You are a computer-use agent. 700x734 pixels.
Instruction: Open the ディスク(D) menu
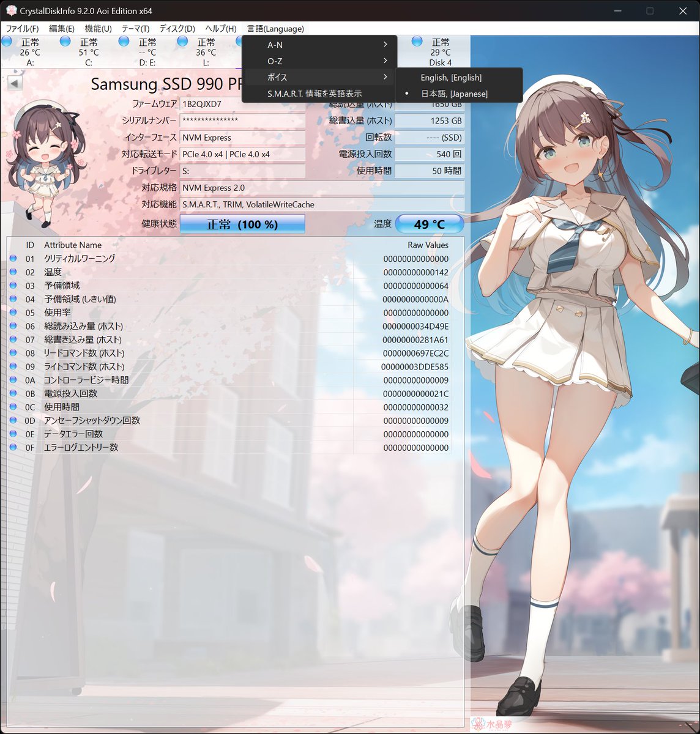[177, 29]
